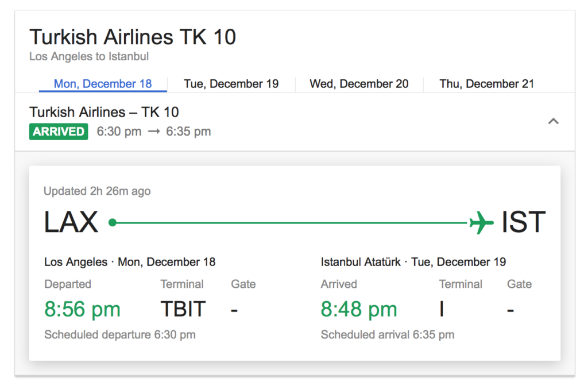Click the green ARRIVED status badge
The height and width of the screenshot is (382, 588).
click(59, 132)
